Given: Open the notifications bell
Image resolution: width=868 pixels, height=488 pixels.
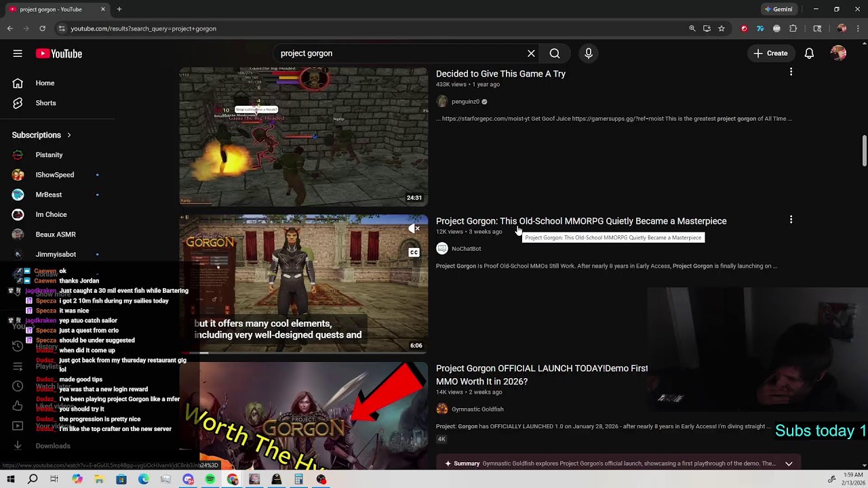Looking at the screenshot, I should coord(809,54).
